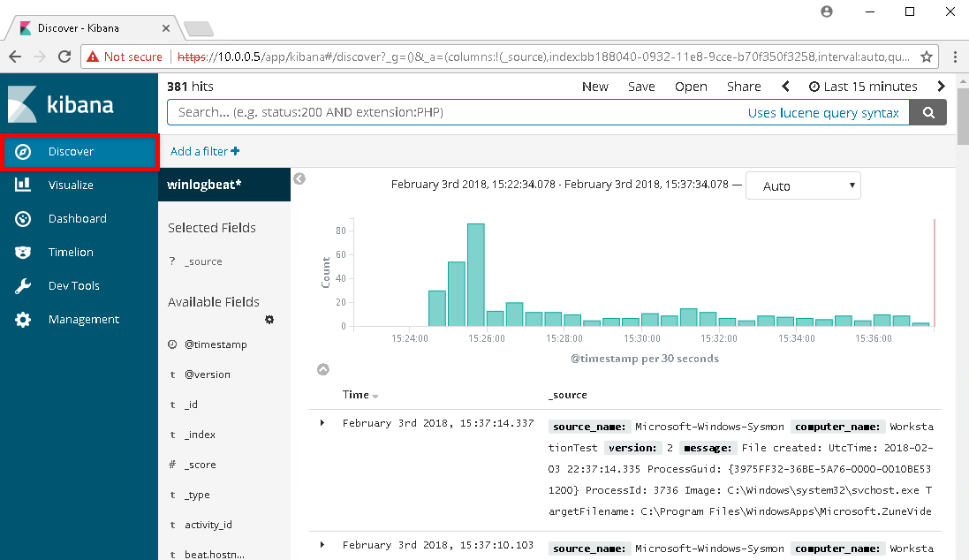Click the Not secure warning icon

click(93, 57)
